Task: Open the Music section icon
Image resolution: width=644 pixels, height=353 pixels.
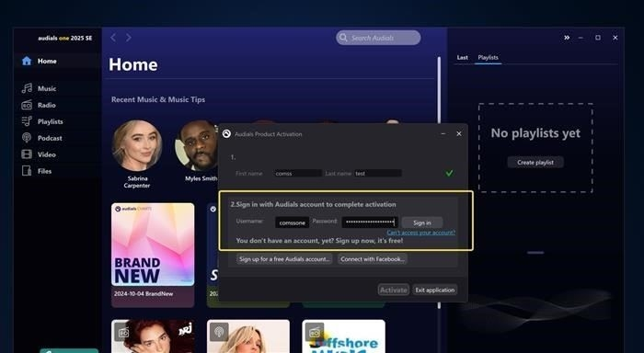Action: (x=27, y=88)
